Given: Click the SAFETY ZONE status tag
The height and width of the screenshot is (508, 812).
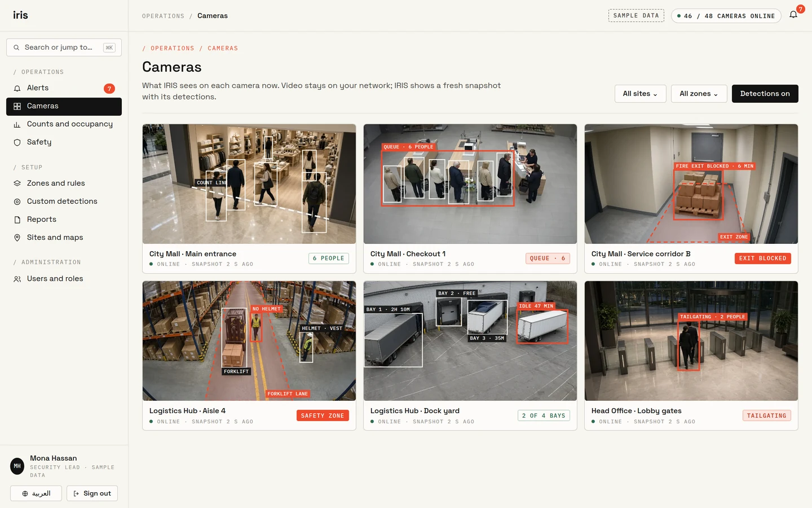Looking at the screenshot, I should pyautogui.click(x=323, y=415).
